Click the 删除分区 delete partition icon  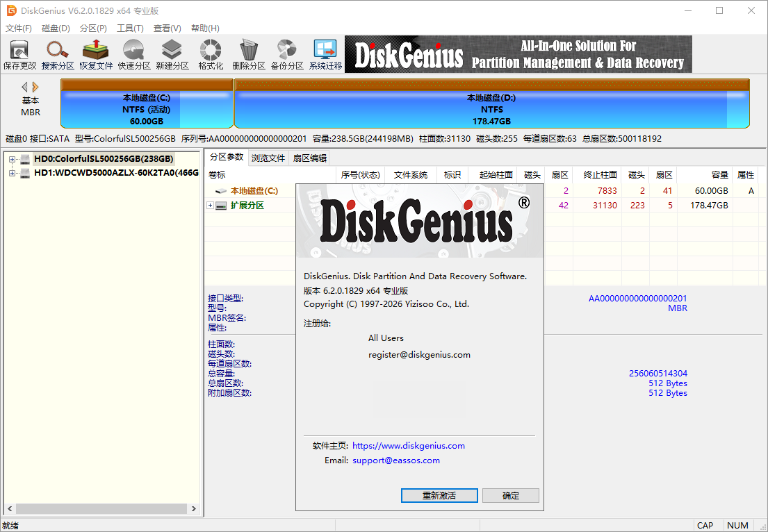tap(249, 54)
